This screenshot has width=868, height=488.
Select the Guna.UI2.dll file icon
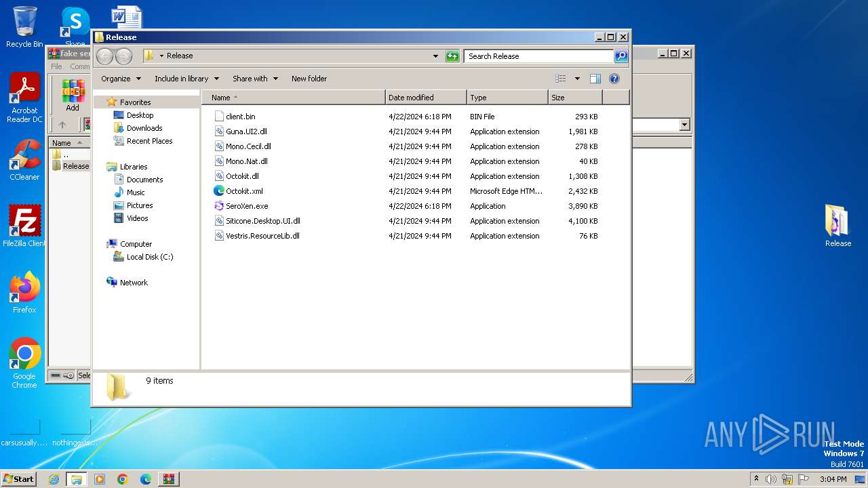point(219,131)
